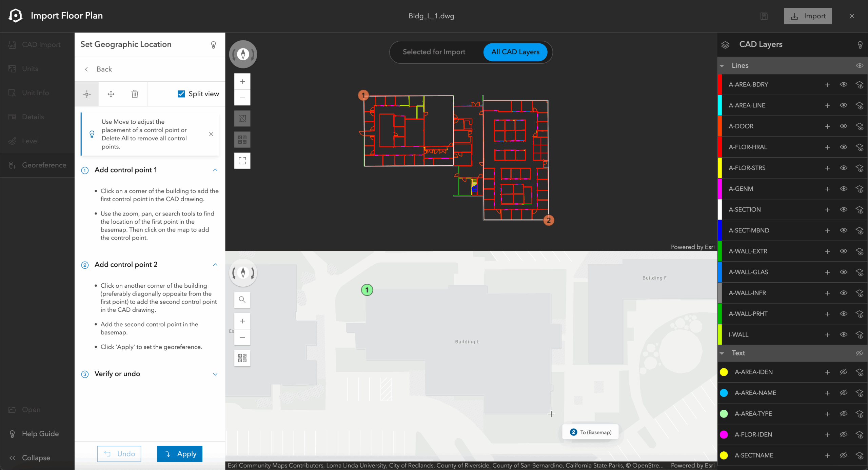
Task: Show the A-AREA-NAME text layer
Action: click(843, 393)
